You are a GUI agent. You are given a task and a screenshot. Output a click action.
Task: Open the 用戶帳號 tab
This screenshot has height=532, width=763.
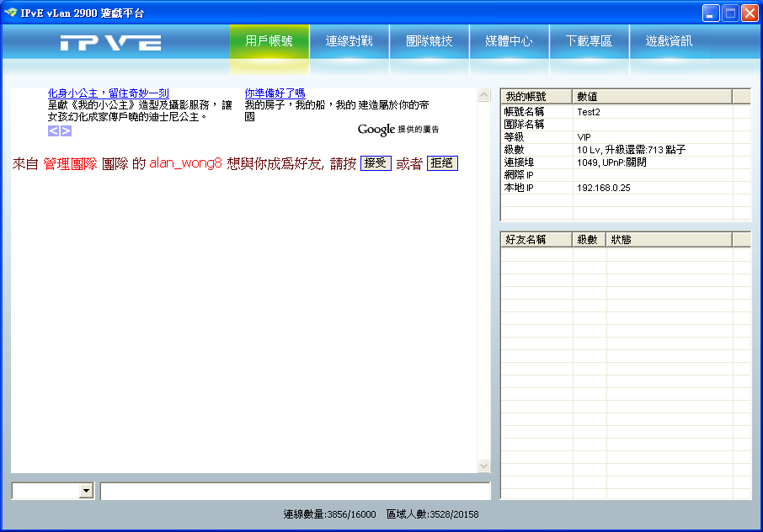[269, 41]
